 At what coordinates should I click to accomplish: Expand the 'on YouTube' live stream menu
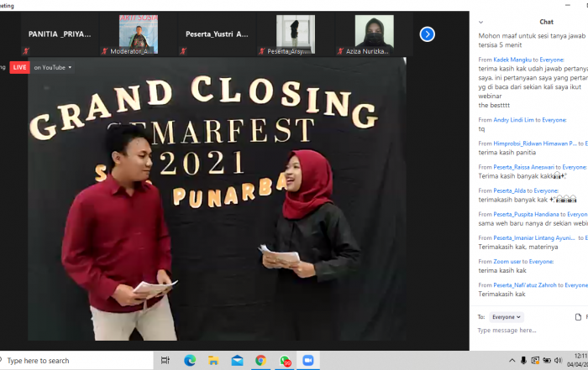tap(53, 67)
